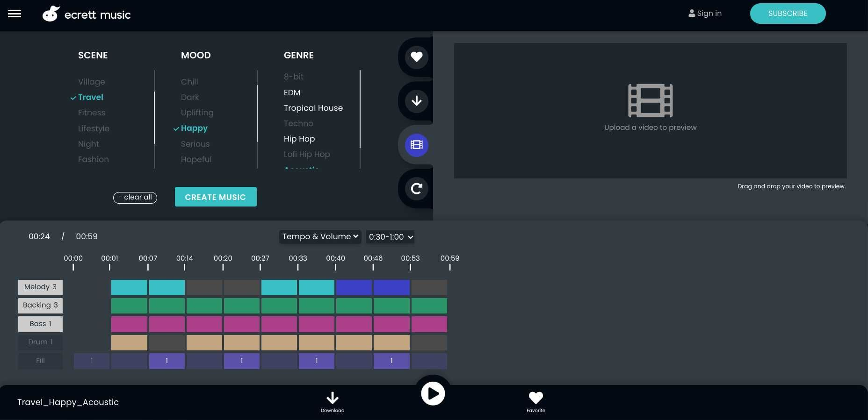This screenshot has height=420, width=868.
Task: Select the Lofi Hip Hop genre
Action: tap(307, 154)
